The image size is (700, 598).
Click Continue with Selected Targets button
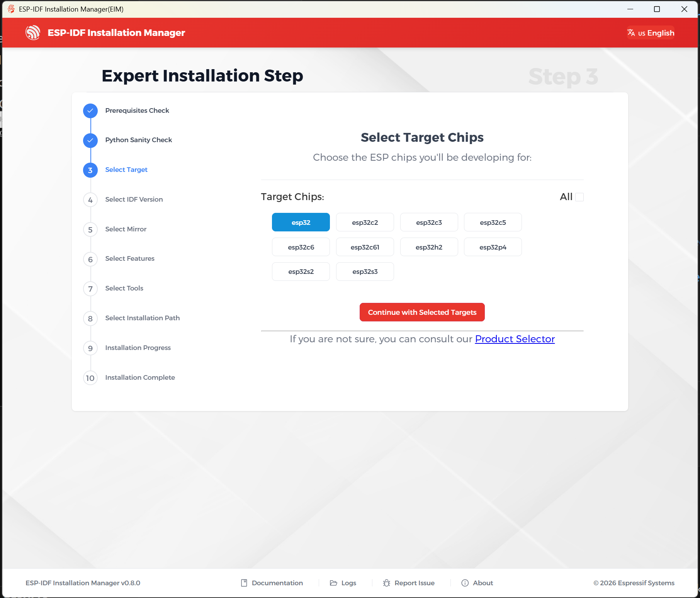pos(422,312)
